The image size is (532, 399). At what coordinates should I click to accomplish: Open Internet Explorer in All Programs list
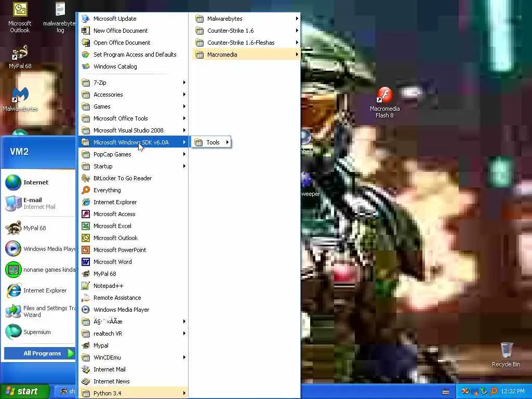[134, 202]
